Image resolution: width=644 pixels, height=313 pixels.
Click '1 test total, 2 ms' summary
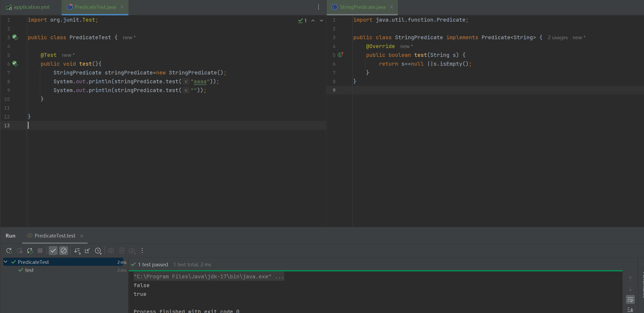[x=192, y=264]
